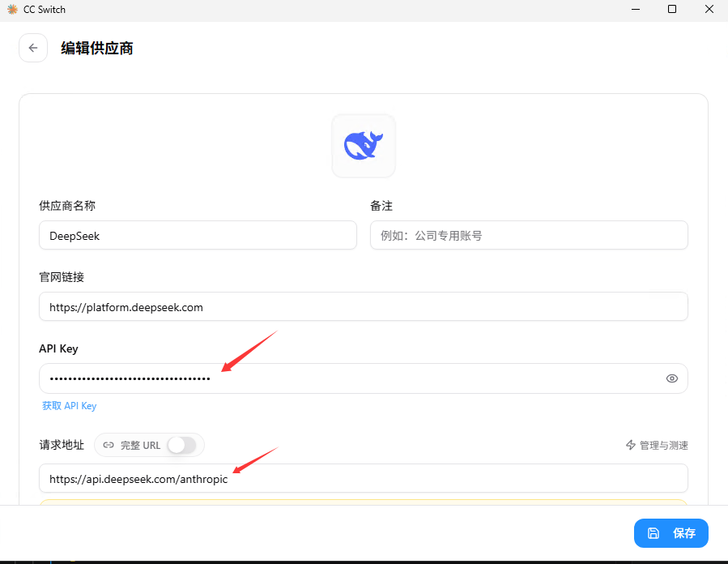Open 管理与测速 speed test
Screen dimensions: 728x564
(657, 445)
